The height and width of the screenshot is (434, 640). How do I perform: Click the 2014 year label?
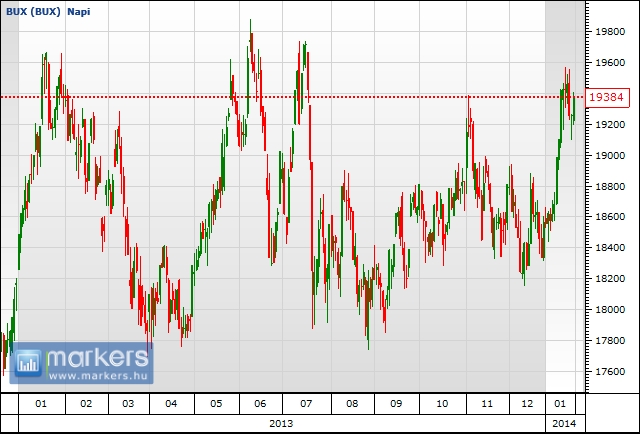(x=564, y=423)
